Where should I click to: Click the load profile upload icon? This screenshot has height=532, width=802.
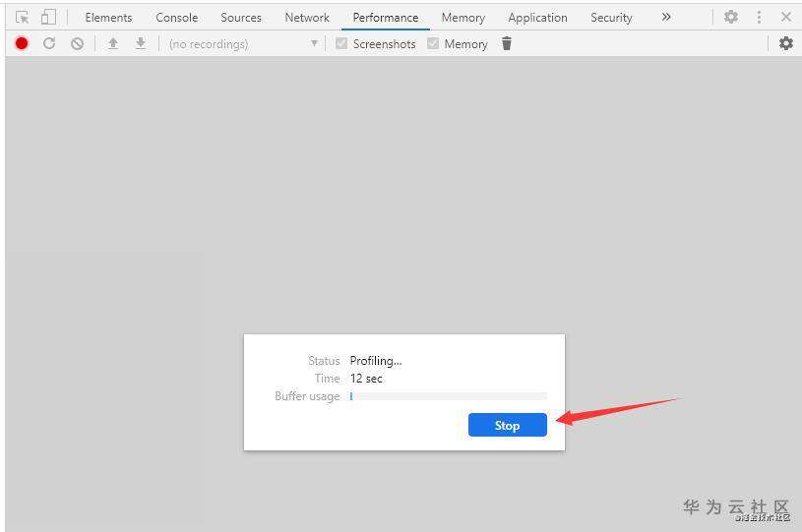[x=113, y=43]
